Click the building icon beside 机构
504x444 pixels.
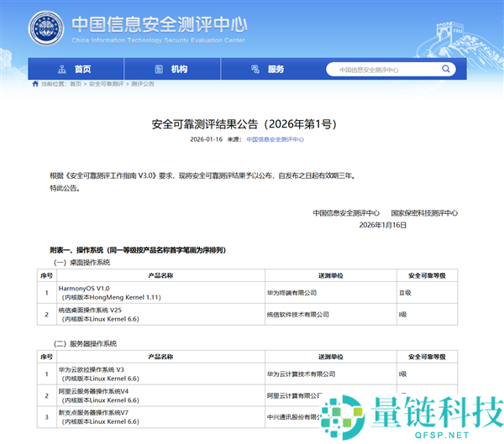point(157,70)
